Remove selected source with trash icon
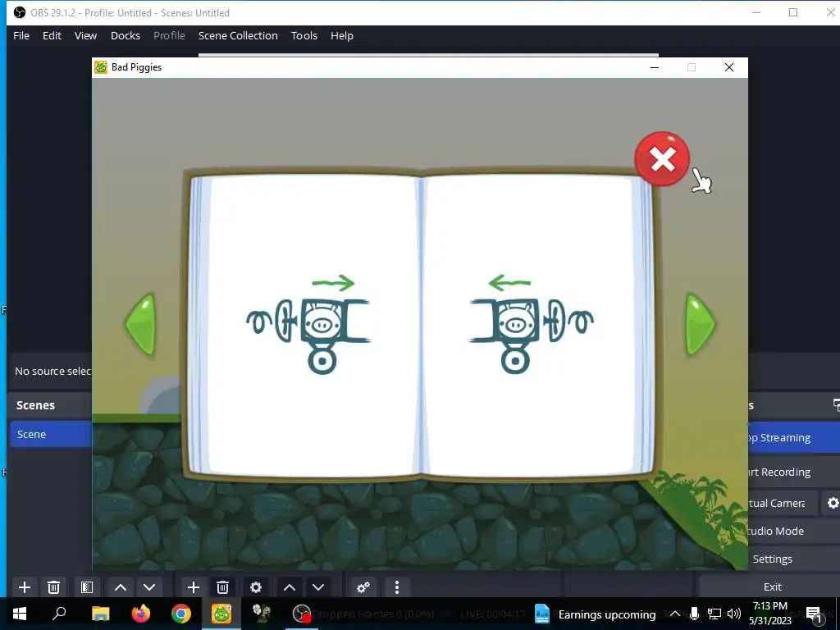 (223, 587)
